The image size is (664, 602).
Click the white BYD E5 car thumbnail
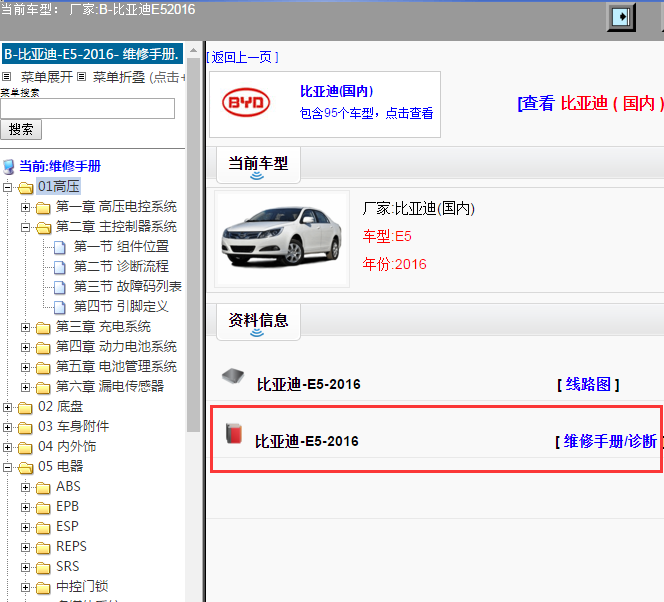282,237
